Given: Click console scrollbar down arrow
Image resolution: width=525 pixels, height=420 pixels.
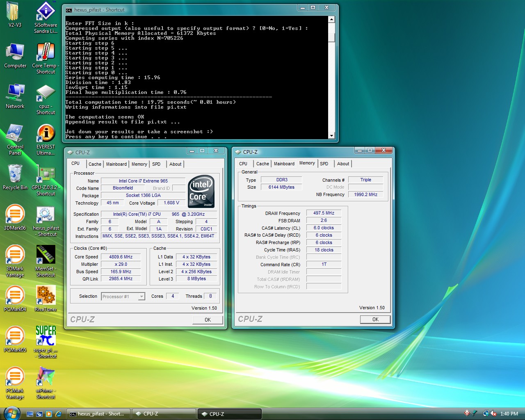Looking at the screenshot, I should point(331,135).
